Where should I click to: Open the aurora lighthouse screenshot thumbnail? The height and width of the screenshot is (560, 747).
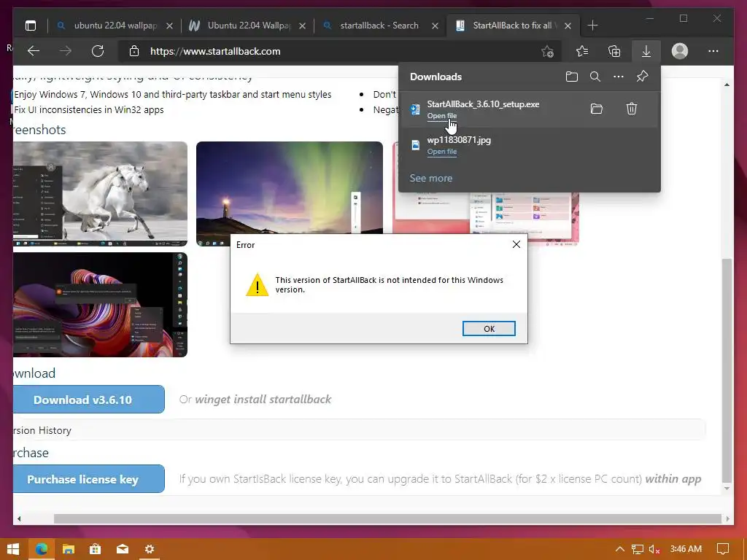(x=289, y=187)
